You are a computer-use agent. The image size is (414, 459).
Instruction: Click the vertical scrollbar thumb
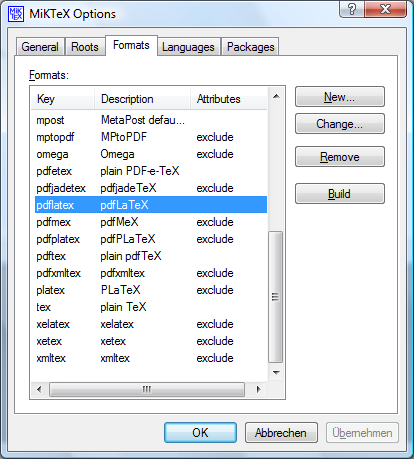[x=276, y=297]
